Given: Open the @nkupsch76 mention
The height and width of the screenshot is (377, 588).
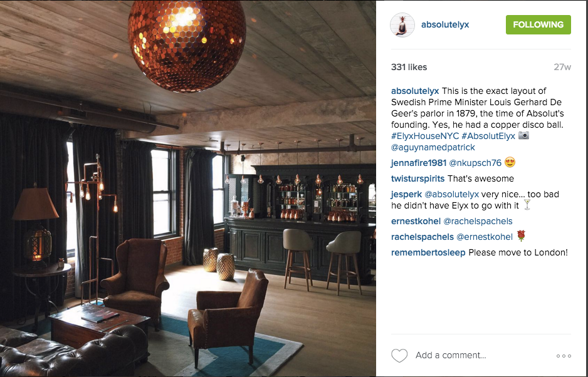Looking at the screenshot, I should click(475, 163).
